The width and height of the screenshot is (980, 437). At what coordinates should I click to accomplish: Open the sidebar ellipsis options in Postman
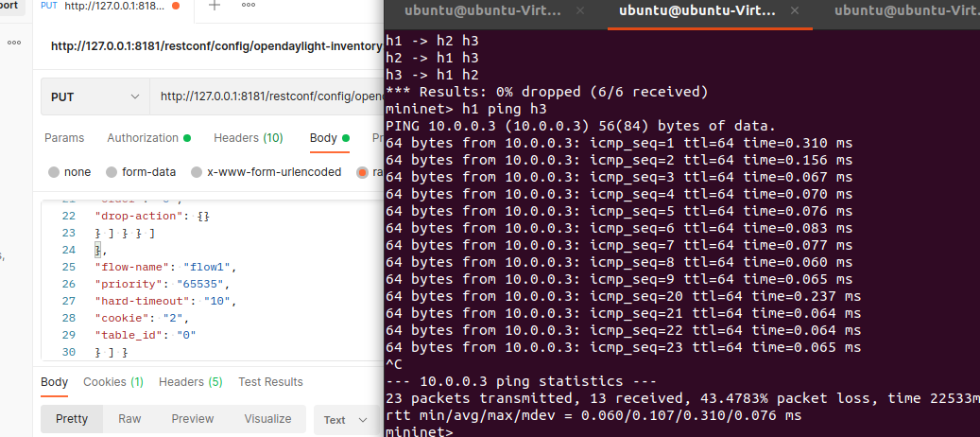click(x=14, y=44)
